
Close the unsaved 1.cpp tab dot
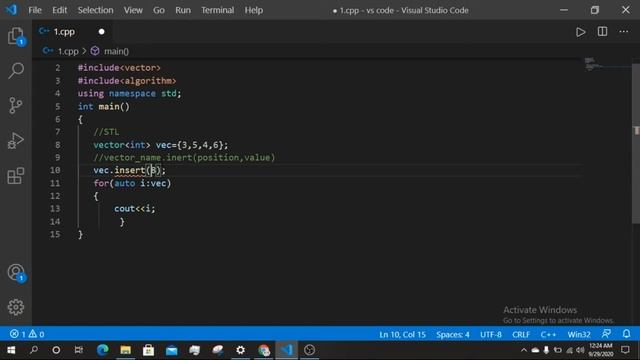(x=101, y=32)
